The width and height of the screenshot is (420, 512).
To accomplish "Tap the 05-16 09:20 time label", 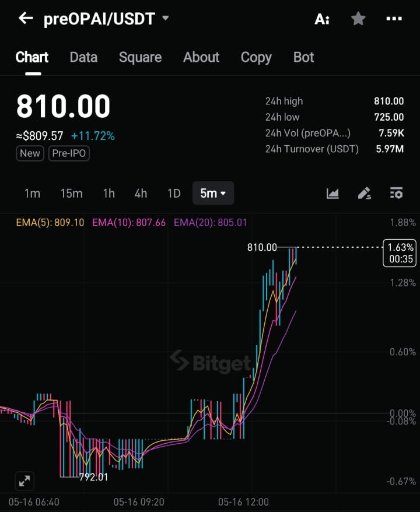I will 139,502.
